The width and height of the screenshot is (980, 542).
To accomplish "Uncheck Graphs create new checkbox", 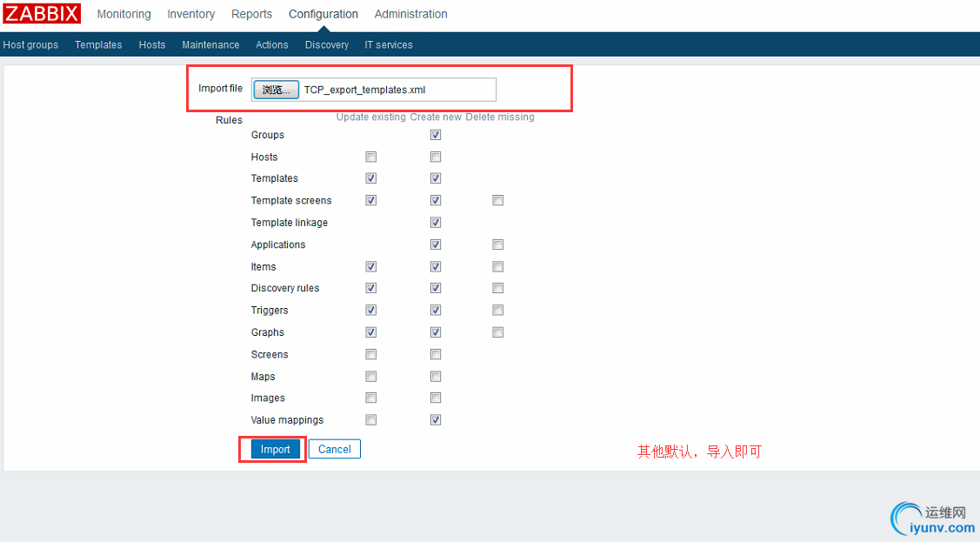I will coord(436,332).
